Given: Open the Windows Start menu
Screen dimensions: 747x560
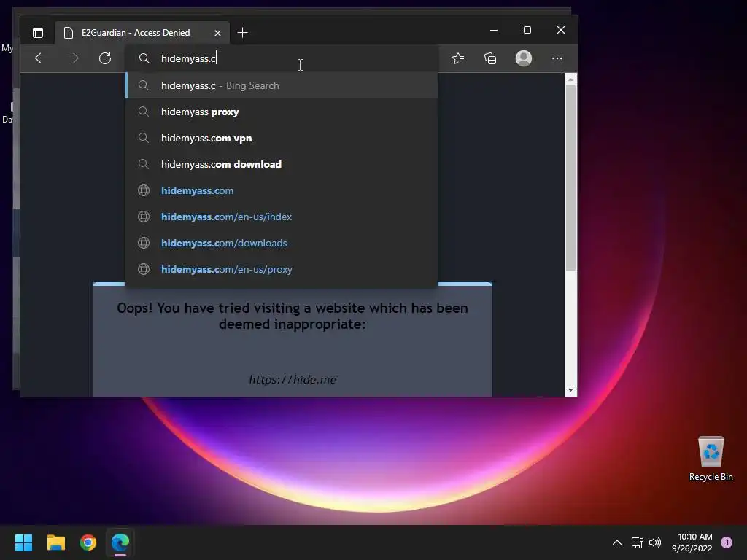Looking at the screenshot, I should [23, 542].
